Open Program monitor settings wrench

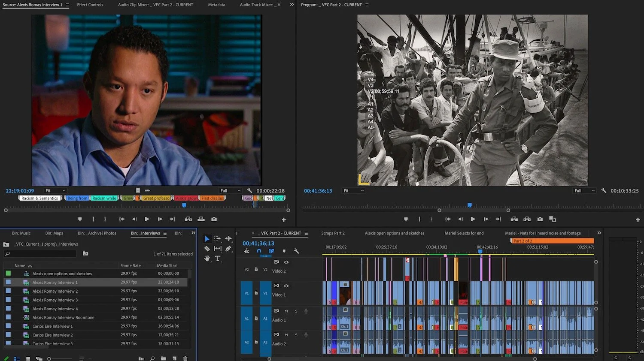(604, 191)
